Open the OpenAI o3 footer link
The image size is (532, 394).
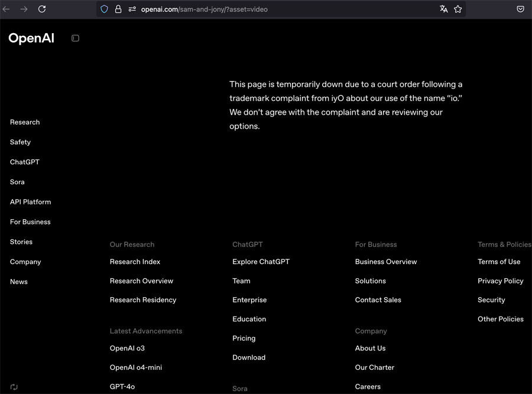point(127,349)
